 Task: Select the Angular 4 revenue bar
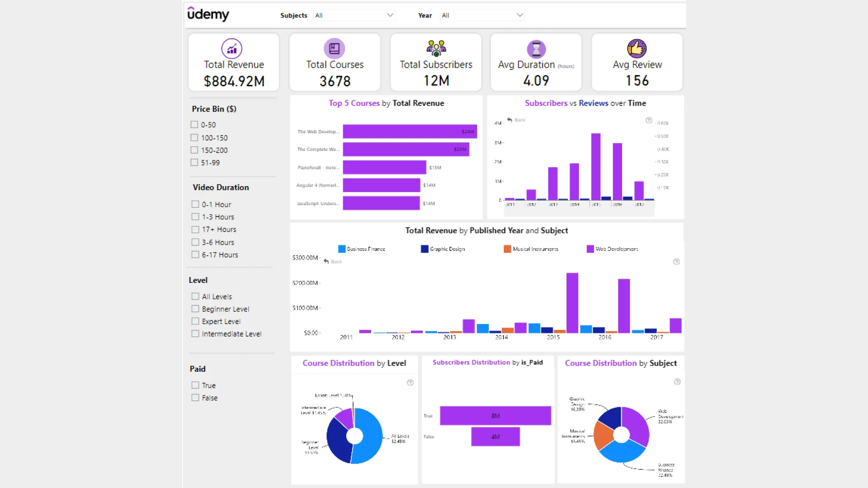tap(382, 185)
